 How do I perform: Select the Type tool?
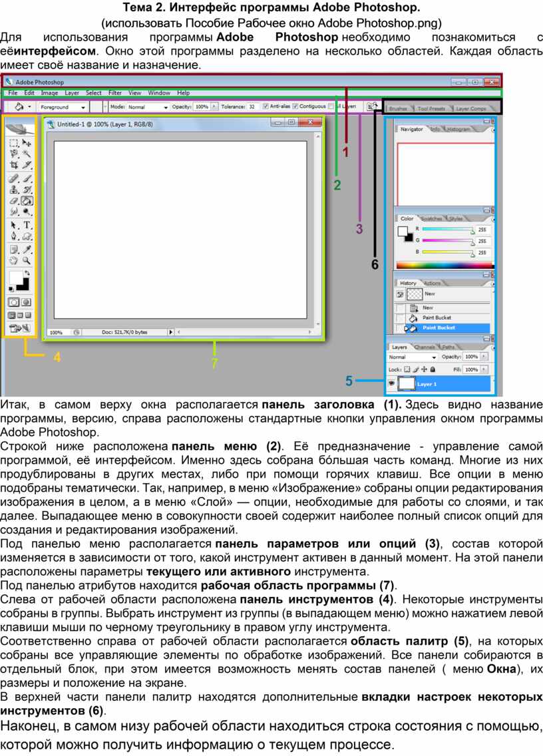click(27, 225)
